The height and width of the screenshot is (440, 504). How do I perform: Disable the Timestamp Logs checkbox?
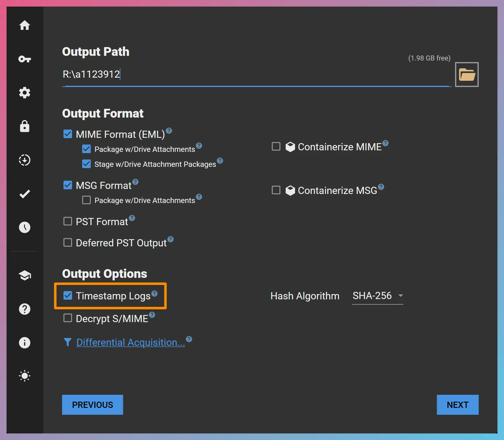pos(68,296)
